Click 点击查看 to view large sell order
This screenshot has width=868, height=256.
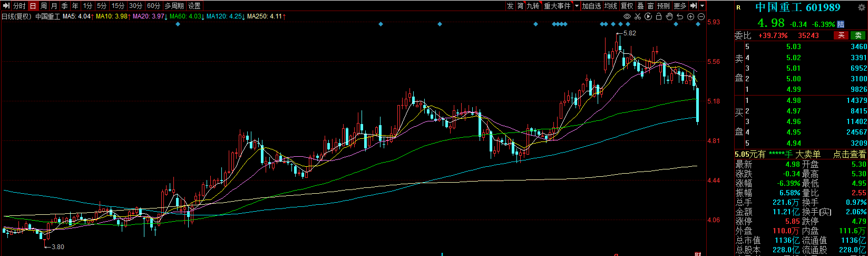pyautogui.click(x=849, y=154)
